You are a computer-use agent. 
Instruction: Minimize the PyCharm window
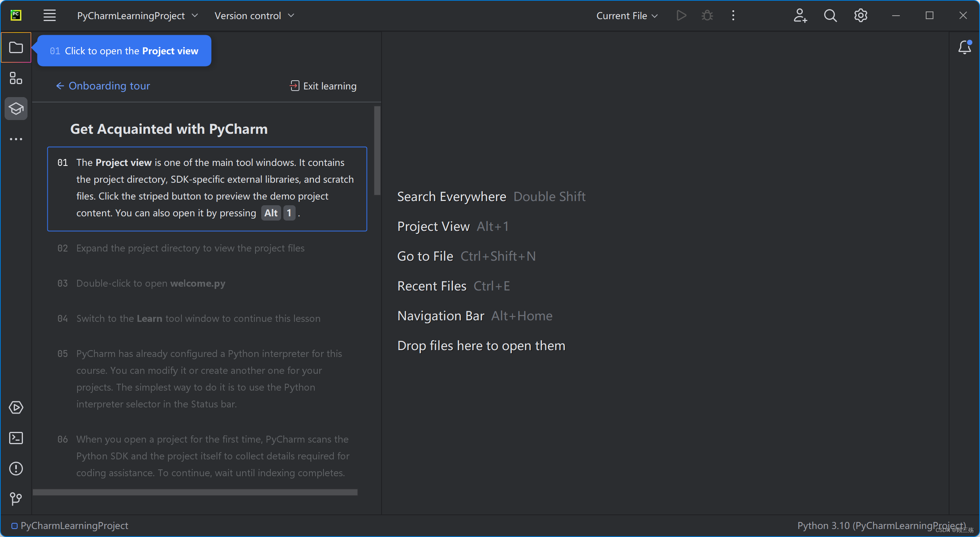pyautogui.click(x=896, y=16)
